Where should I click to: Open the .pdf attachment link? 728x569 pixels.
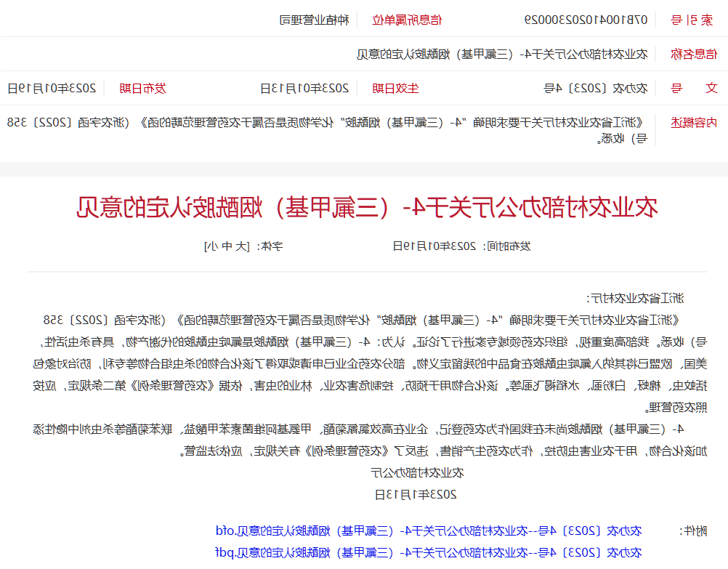point(429,552)
